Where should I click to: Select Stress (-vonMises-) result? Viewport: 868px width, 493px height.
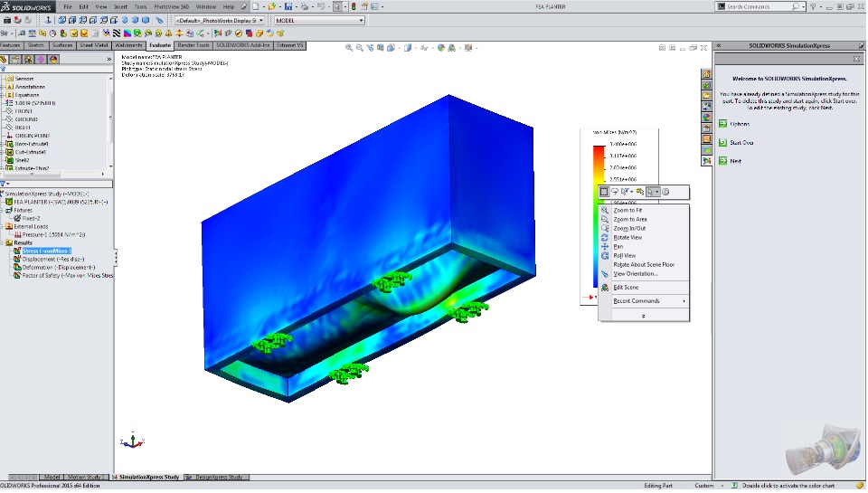pos(46,251)
